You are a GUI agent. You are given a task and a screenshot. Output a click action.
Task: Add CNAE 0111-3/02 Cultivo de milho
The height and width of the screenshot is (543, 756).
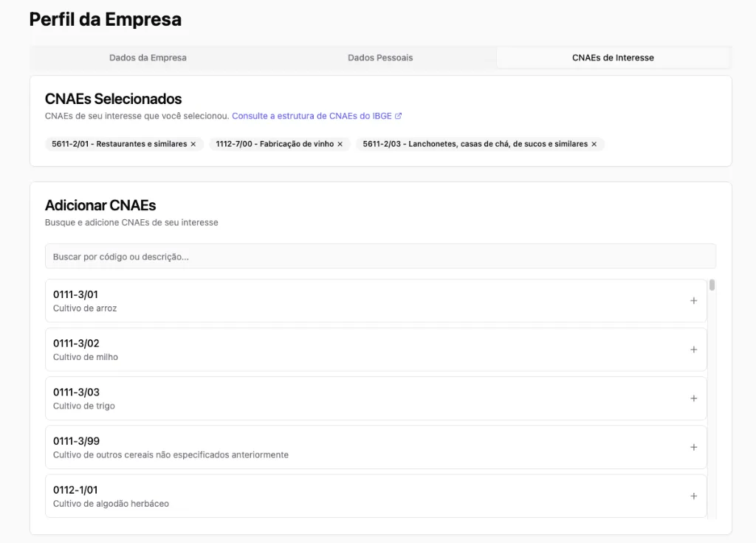(693, 349)
